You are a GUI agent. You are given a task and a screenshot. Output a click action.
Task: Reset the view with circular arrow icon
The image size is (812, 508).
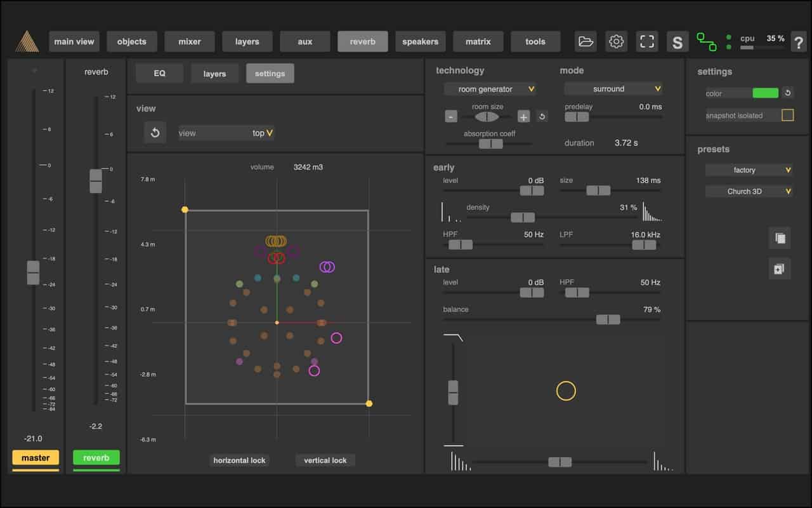[155, 133]
